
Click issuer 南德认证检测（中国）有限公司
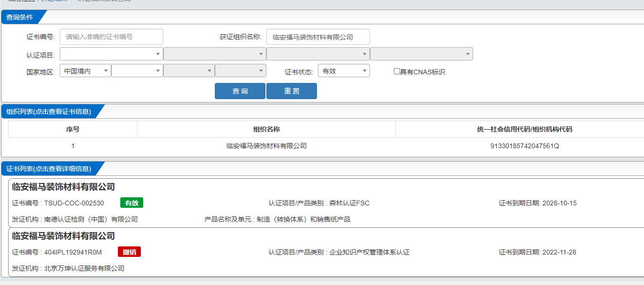point(91,219)
